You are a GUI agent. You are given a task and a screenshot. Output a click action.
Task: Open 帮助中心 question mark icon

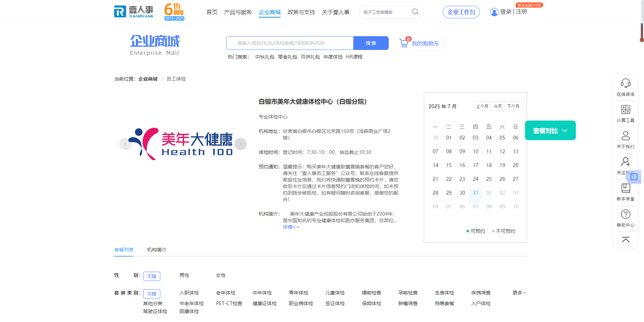625,214
